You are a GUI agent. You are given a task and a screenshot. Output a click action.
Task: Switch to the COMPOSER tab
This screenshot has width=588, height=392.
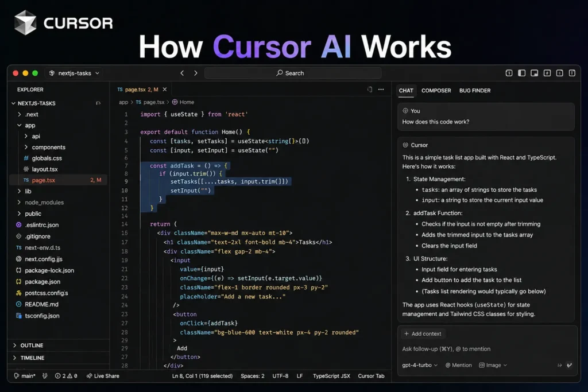[436, 91]
